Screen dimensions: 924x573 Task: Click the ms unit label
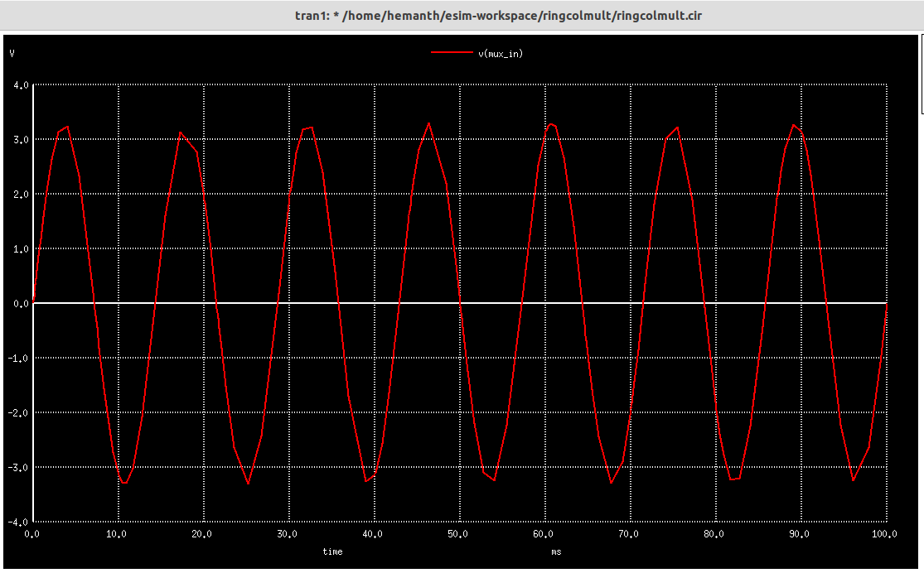pos(555,551)
